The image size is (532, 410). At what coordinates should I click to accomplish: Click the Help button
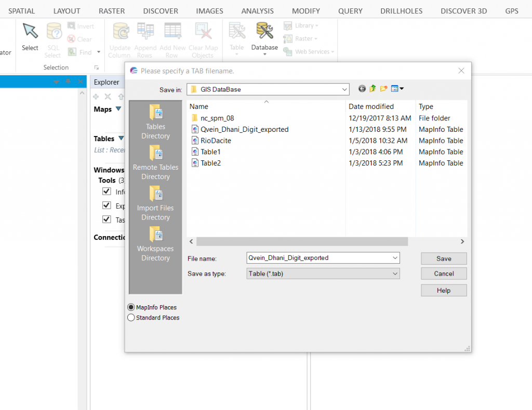[443, 290]
